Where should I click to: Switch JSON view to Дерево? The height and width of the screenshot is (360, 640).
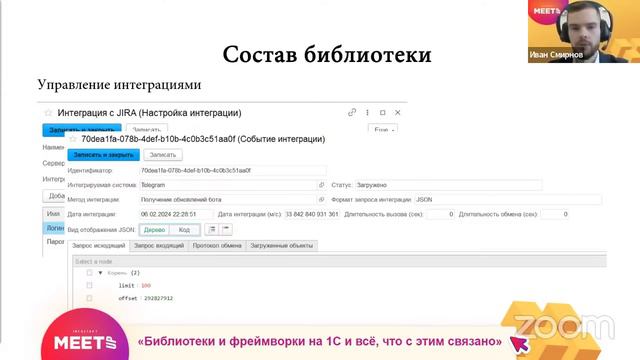154,230
